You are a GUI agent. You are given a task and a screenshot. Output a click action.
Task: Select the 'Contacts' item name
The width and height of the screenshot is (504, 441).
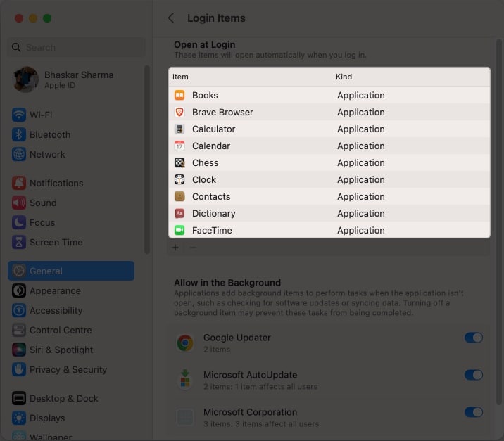[x=211, y=196]
